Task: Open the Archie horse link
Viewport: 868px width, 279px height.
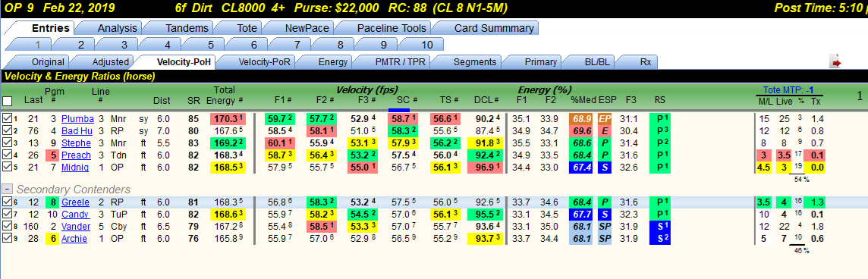Action: point(75,239)
